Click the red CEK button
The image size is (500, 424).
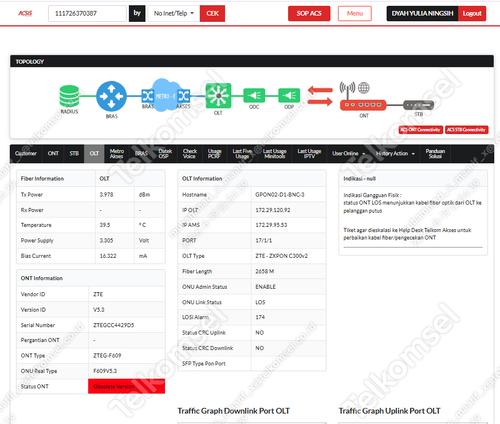(212, 13)
